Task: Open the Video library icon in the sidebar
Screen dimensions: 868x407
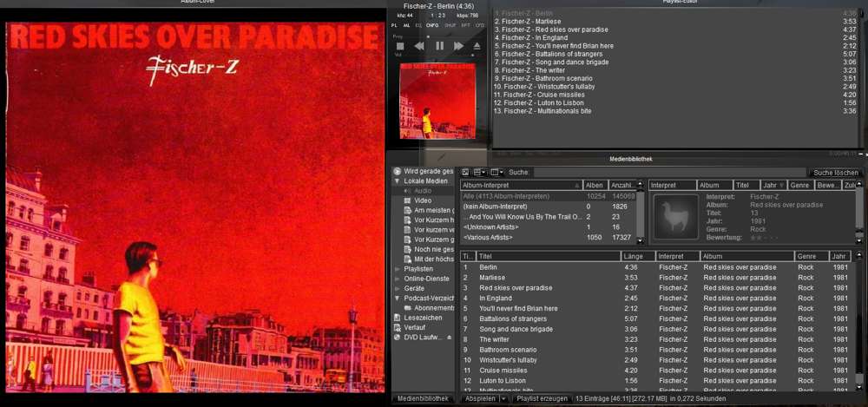Action: click(x=407, y=200)
